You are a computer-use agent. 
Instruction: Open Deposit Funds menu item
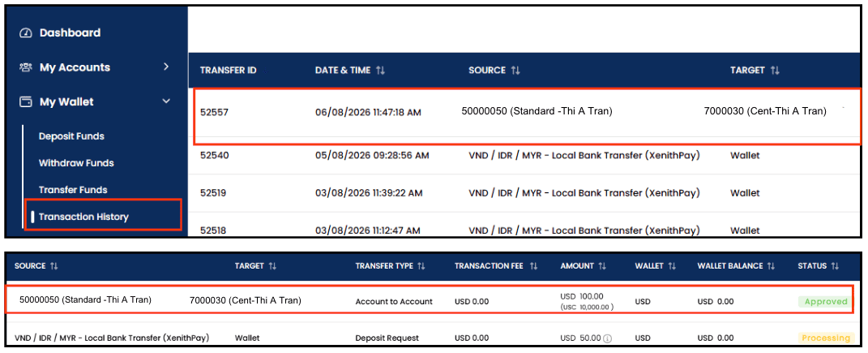[71, 136]
